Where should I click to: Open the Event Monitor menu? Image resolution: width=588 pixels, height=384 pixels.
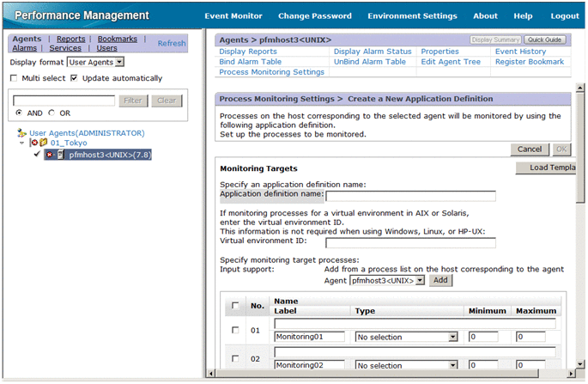[x=233, y=16]
